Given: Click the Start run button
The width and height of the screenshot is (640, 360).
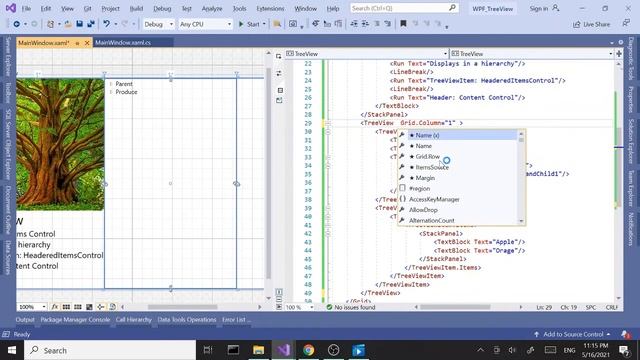Looking at the screenshot, I should (249, 24).
